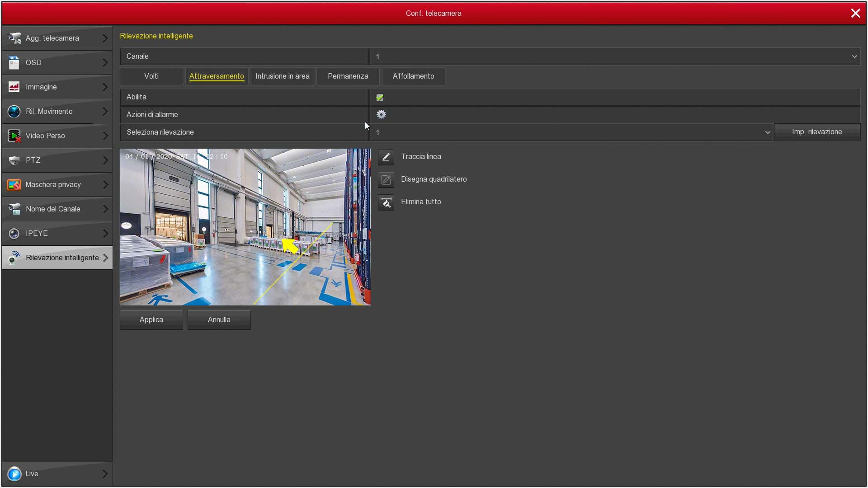Screen dimensions: 868x488
Task: Open IPEYE settings from sidebar
Action: 57,234
